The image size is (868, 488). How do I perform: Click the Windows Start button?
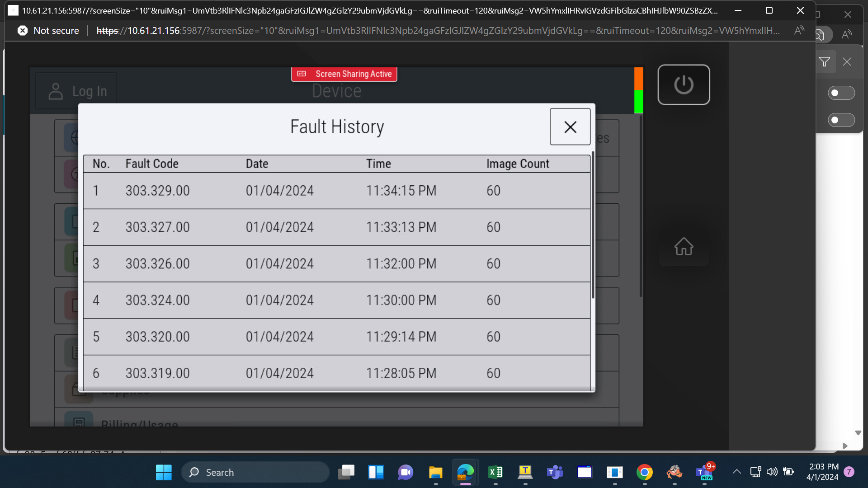[164, 472]
